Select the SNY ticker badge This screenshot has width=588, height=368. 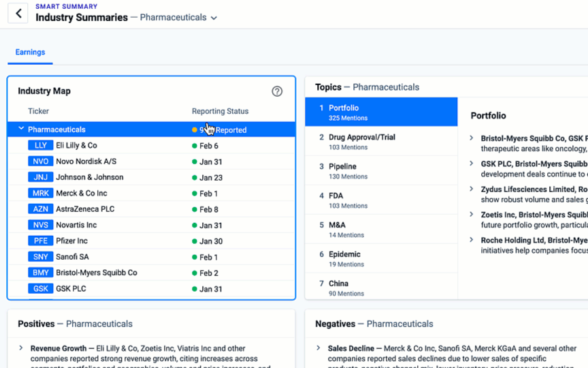pyautogui.click(x=41, y=257)
